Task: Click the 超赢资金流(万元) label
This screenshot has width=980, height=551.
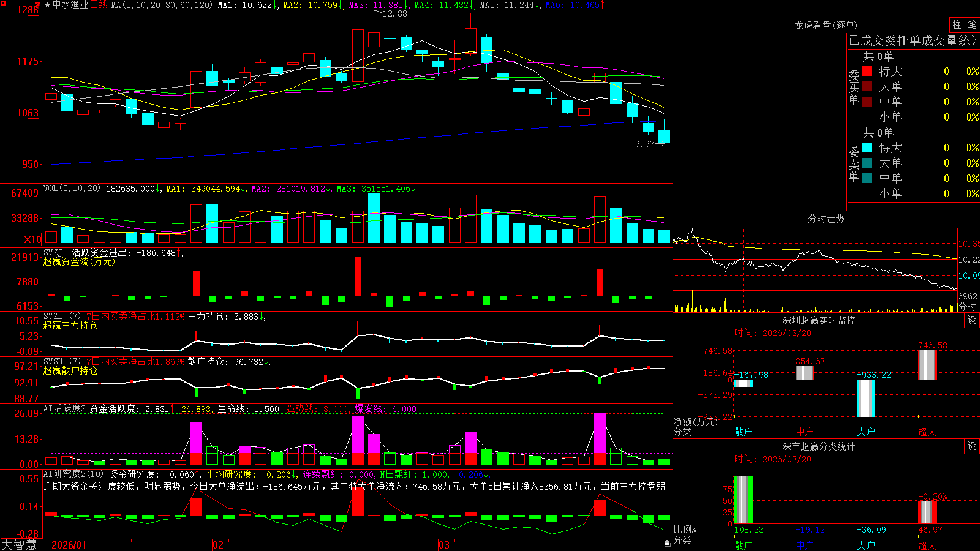Action: pos(79,261)
